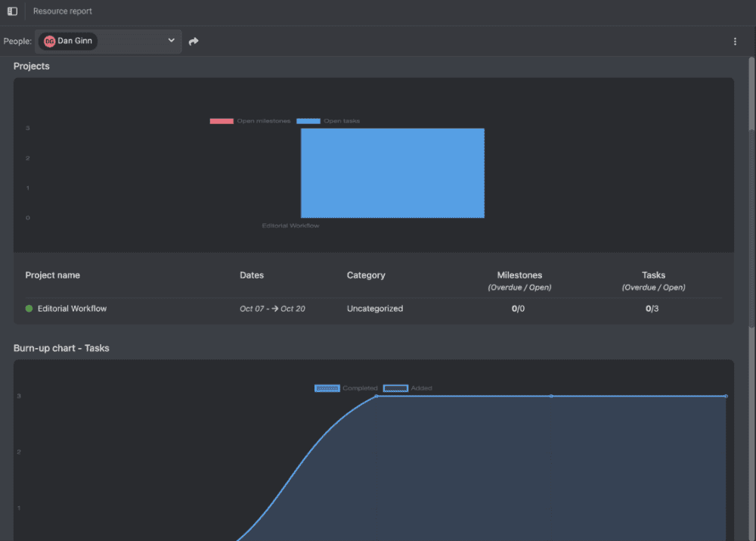Toggle Completed legend swatch in burn-up chart

click(327, 388)
